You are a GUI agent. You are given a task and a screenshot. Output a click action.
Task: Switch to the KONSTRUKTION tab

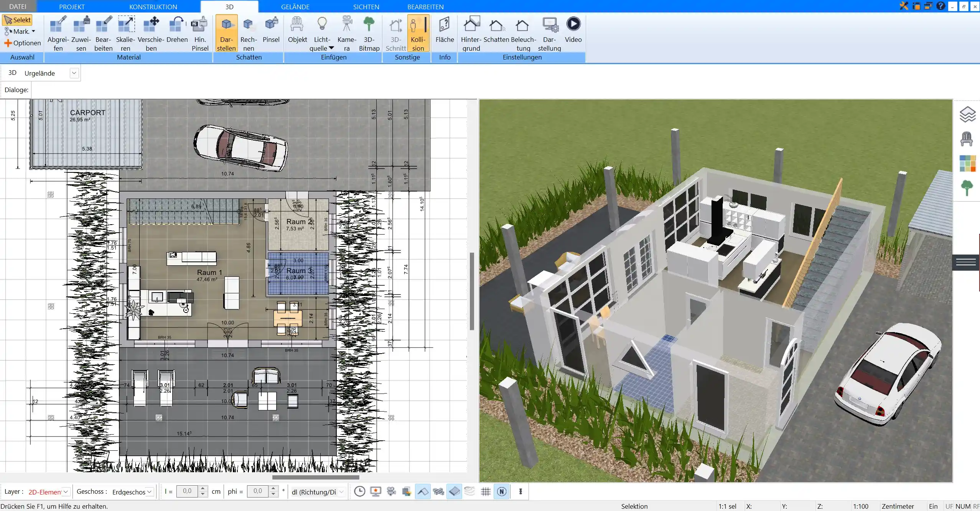coord(153,7)
